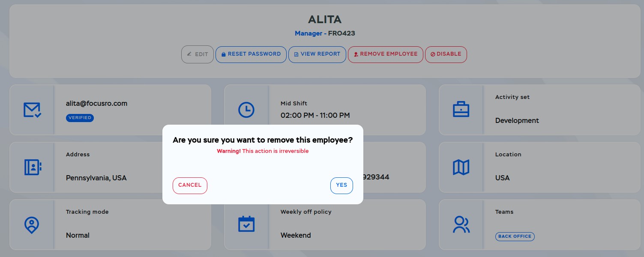The width and height of the screenshot is (644, 257).
Task: Click the Manager role label
Action: 309,33
